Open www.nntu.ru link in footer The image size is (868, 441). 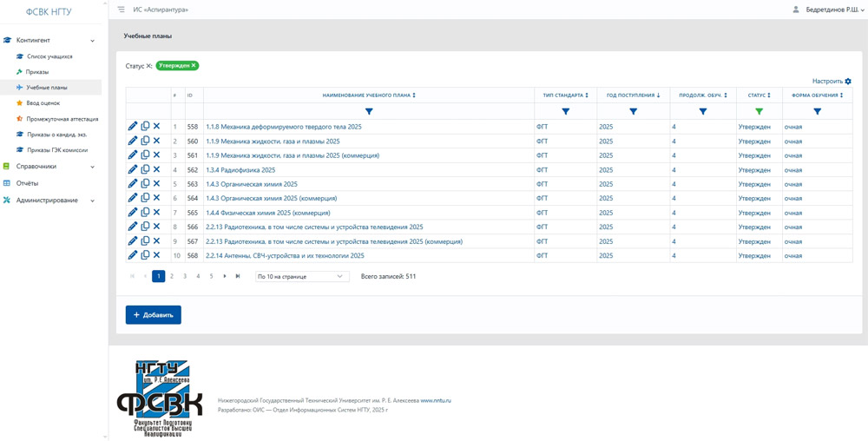pos(435,401)
